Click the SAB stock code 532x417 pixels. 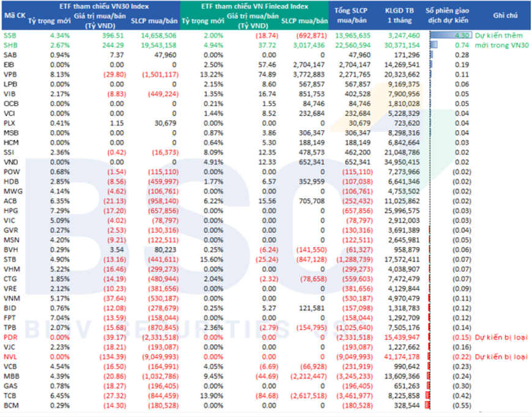pyautogui.click(x=10, y=55)
